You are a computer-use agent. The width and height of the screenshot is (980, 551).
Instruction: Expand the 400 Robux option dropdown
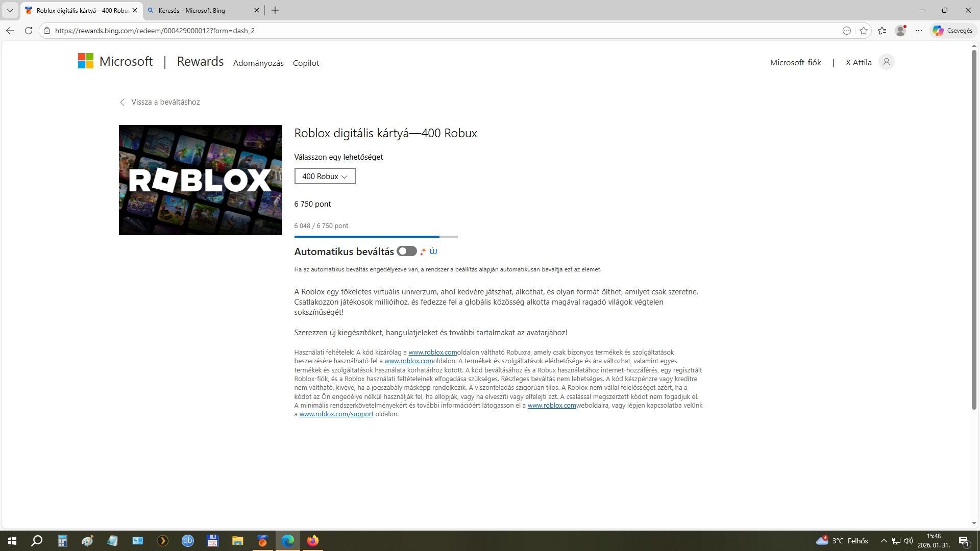pyautogui.click(x=325, y=177)
